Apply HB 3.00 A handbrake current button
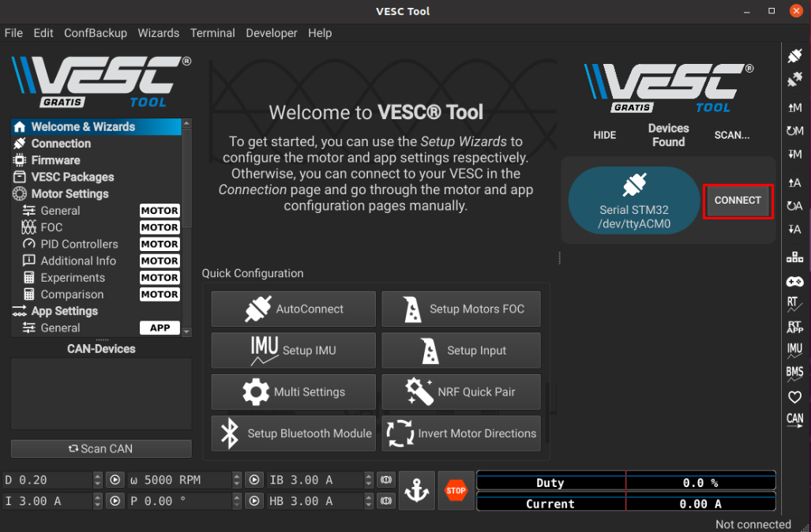811x532 pixels. tap(386, 501)
